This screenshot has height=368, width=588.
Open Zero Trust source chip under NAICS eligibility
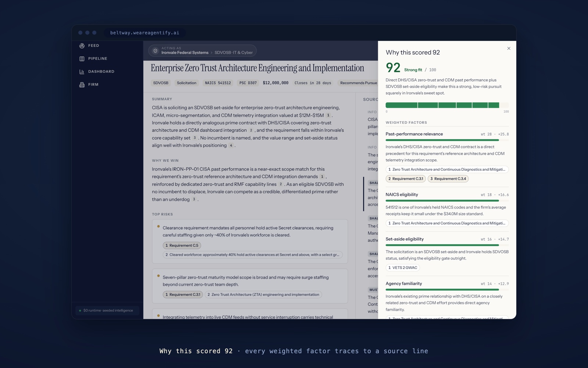(447, 223)
